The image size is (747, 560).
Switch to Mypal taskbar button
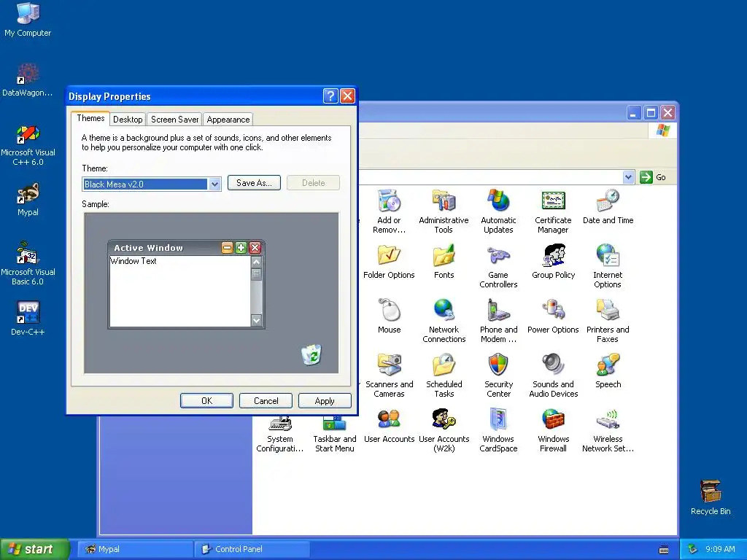pyautogui.click(x=135, y=549)
